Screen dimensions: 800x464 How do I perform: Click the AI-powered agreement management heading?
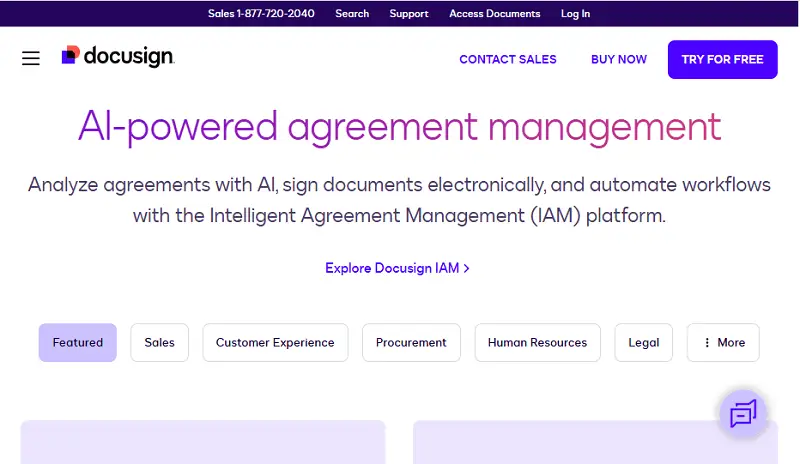pos(399,127)
